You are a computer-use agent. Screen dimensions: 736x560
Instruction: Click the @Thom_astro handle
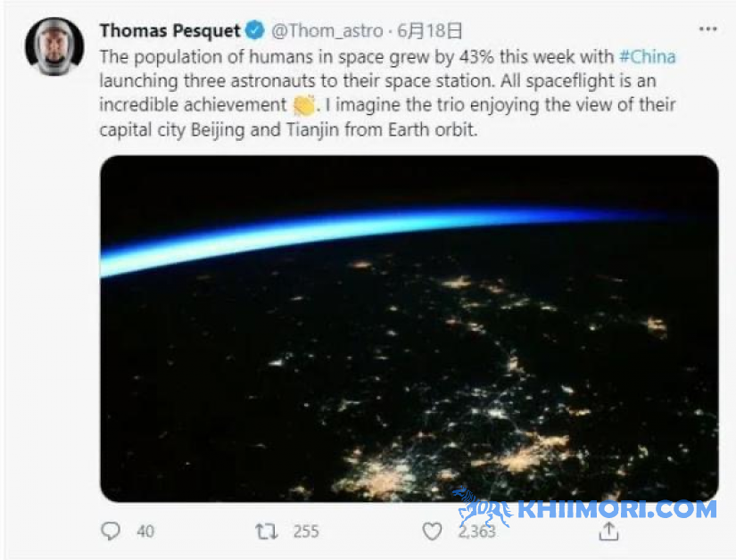coord(327,31)
